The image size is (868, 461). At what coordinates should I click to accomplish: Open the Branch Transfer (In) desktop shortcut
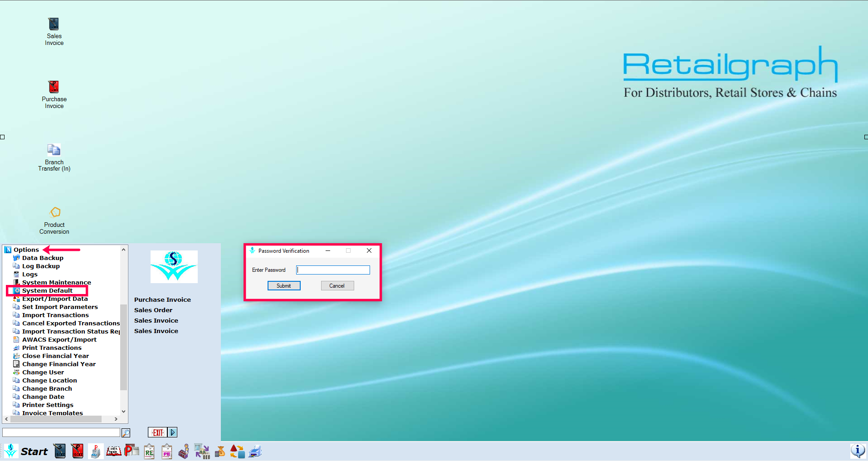54,157
